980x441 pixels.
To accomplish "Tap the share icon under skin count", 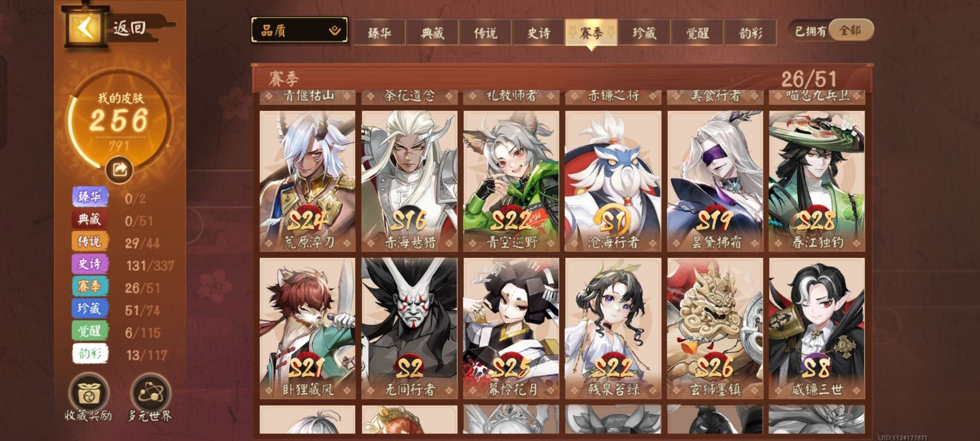I will pos(119,169).
